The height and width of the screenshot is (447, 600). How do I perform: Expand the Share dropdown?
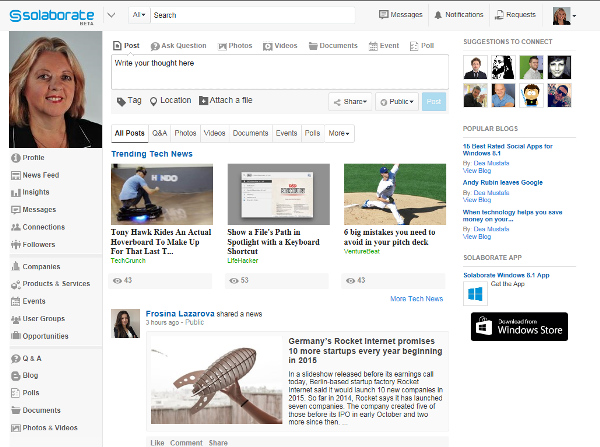point(349,102)
